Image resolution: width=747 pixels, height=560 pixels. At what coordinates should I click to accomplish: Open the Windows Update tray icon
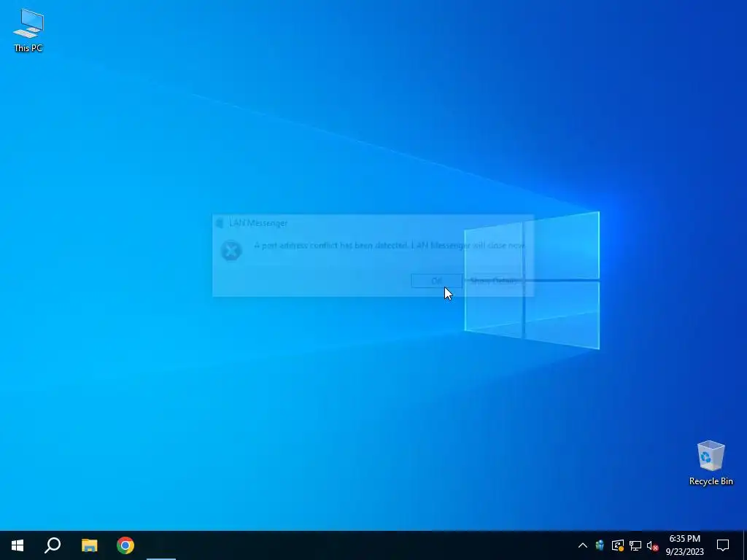[618, 545]
